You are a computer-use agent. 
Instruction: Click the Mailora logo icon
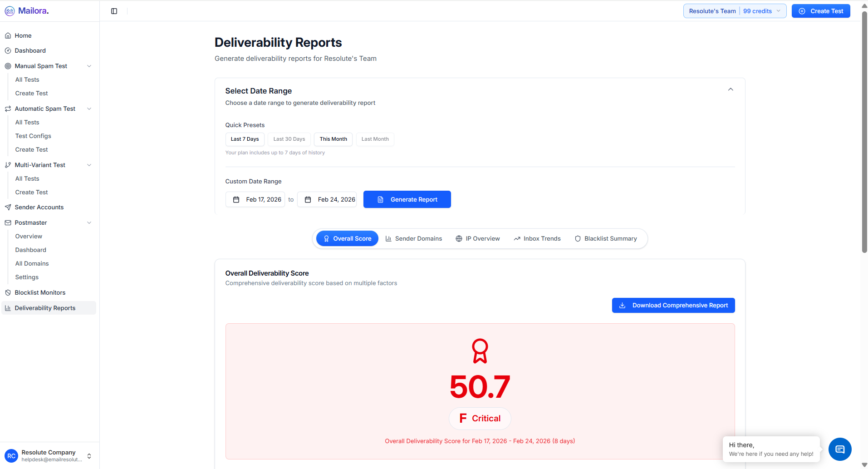10,10
